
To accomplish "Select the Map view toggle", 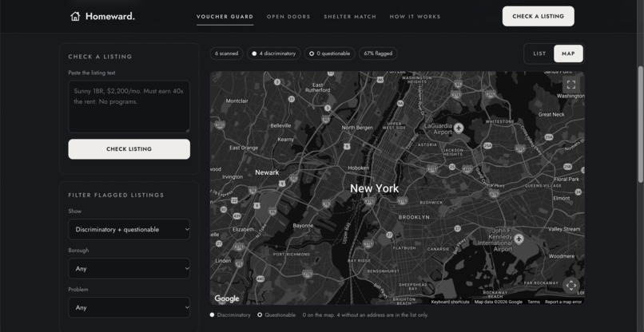I will [568, 53].
